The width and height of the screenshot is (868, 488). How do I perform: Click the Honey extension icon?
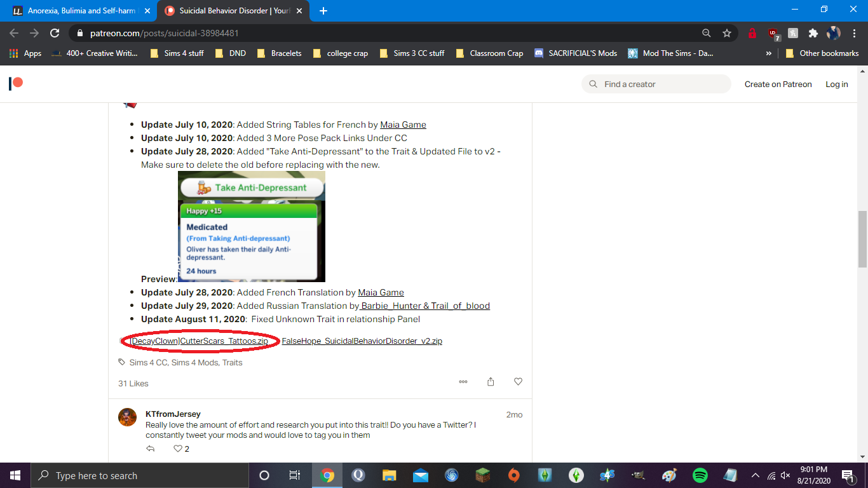tap(793, 33)
